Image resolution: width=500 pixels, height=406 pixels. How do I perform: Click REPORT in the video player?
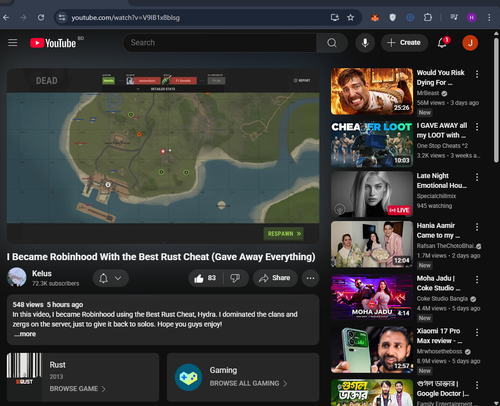(x=302, y=80)
